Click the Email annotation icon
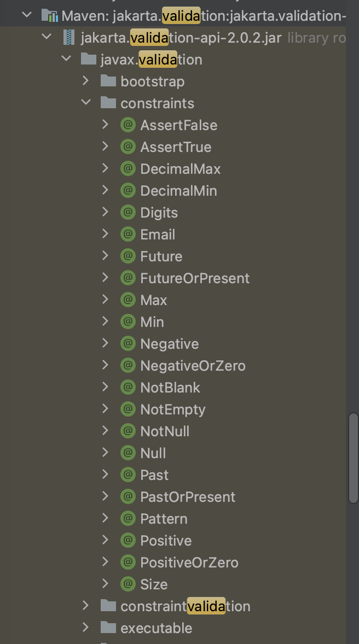The width and height of the screenshot is (359, 644). [128, 235]
